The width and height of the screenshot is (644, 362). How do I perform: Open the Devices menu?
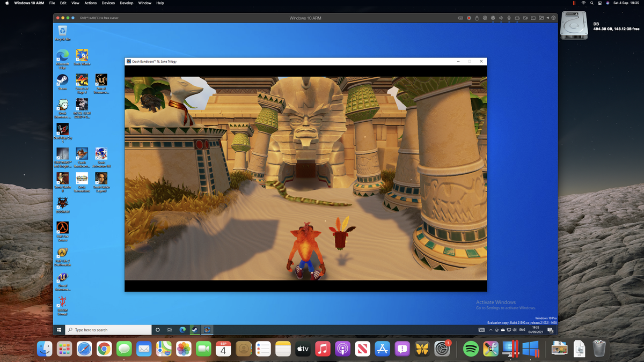[x=108, y=3]
